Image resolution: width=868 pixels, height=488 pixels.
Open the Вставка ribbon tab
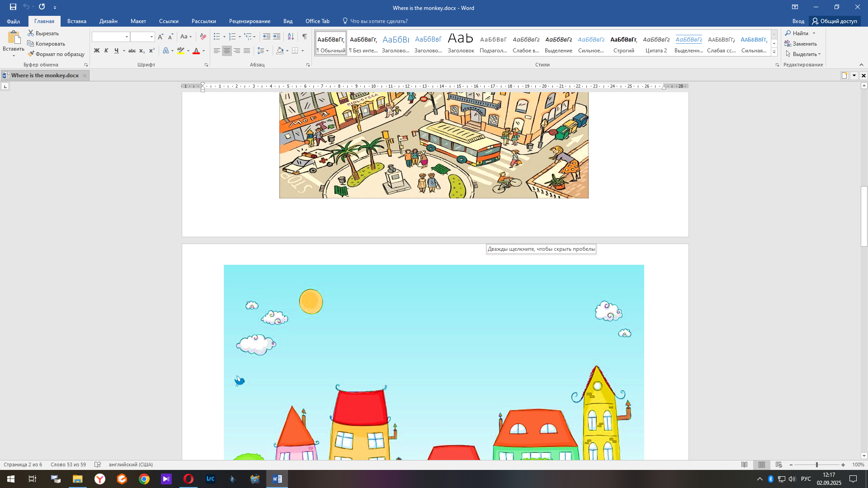[x=76, y=21]
